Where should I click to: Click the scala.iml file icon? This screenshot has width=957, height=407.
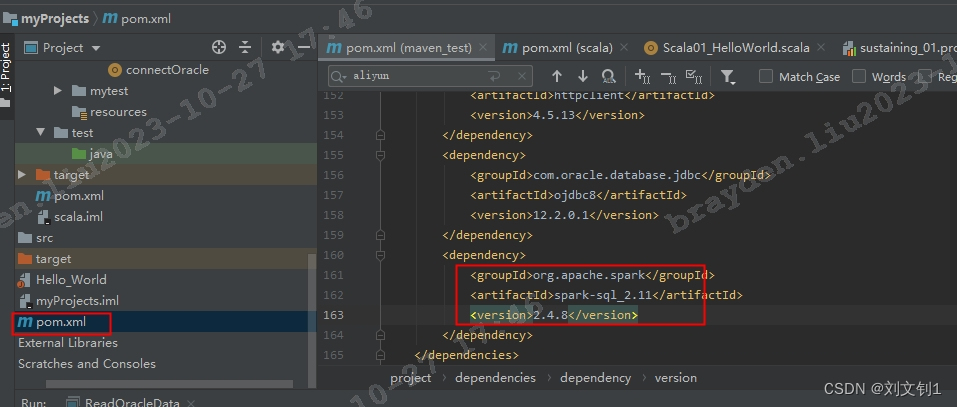tap(43, 217)
